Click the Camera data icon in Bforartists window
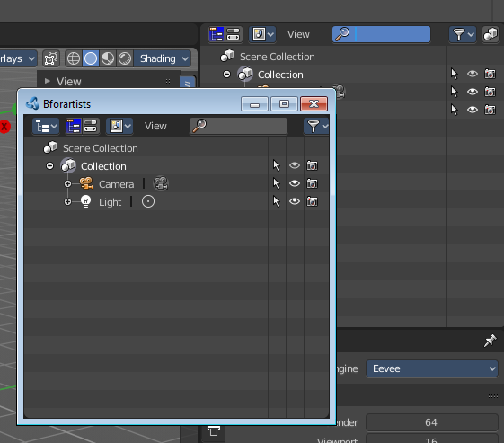 click(x=161, y=183)
